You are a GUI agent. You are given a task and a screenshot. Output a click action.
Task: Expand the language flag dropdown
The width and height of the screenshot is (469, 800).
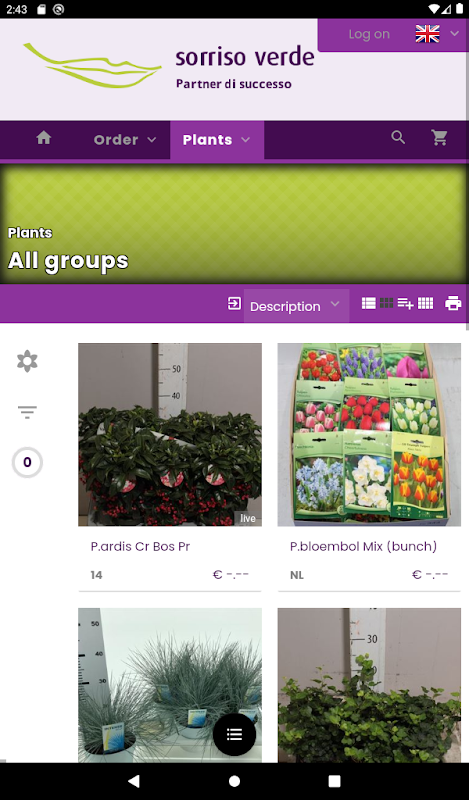tap(437, 34)
